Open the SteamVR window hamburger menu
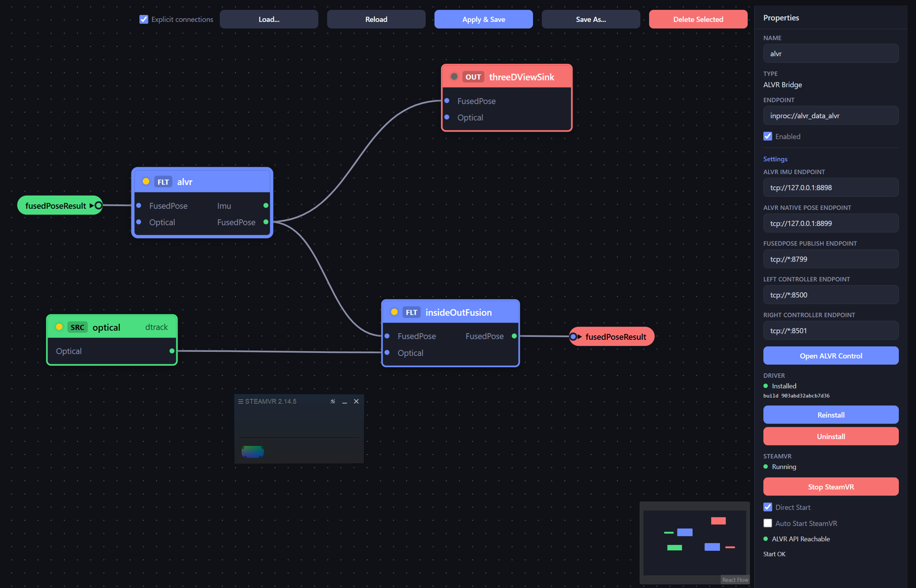The width and height of the screenshot is (916, 588). point(241,402)
